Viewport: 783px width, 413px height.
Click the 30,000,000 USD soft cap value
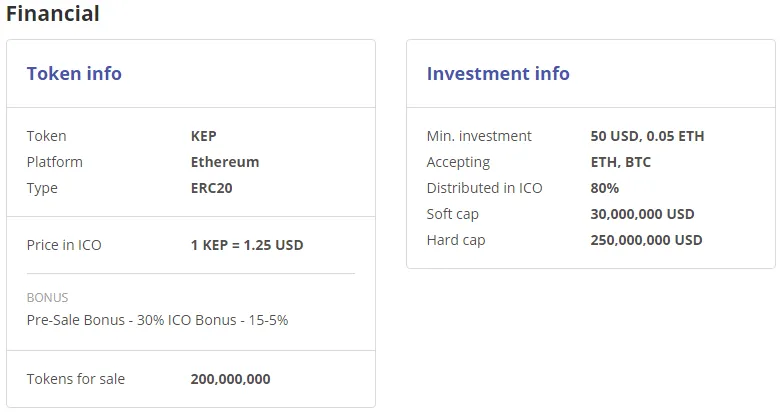click(x=642, y=214)
